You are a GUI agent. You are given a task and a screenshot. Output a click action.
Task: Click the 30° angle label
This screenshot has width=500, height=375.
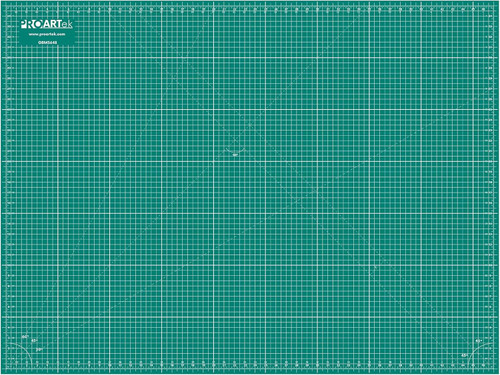tap(39, 350)
